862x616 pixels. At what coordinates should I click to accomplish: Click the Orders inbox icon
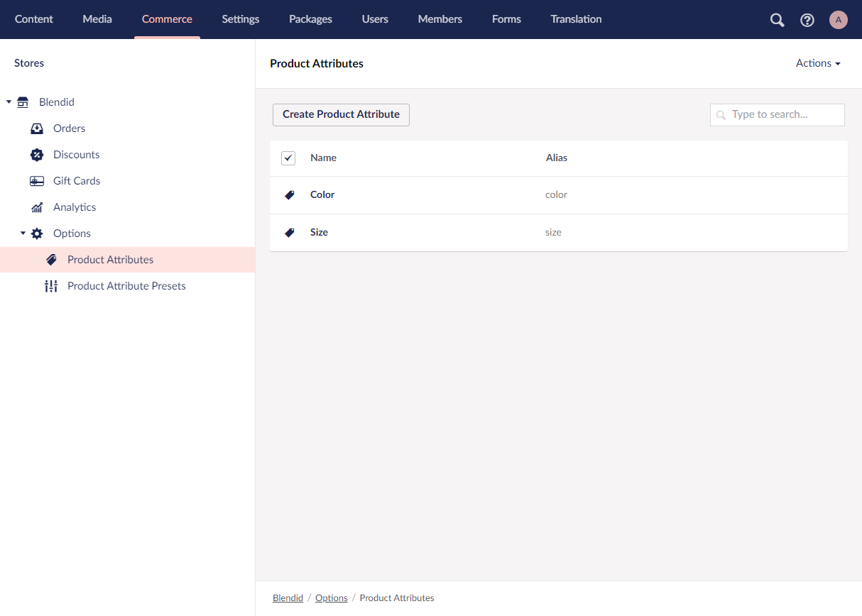37,128
